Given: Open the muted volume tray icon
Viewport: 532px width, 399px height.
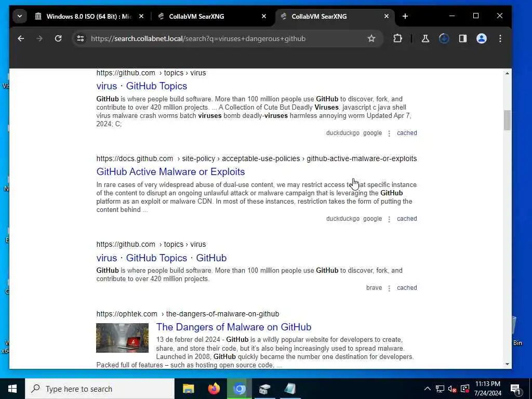Looking at the screenshot, I should [x=453, y=389].
